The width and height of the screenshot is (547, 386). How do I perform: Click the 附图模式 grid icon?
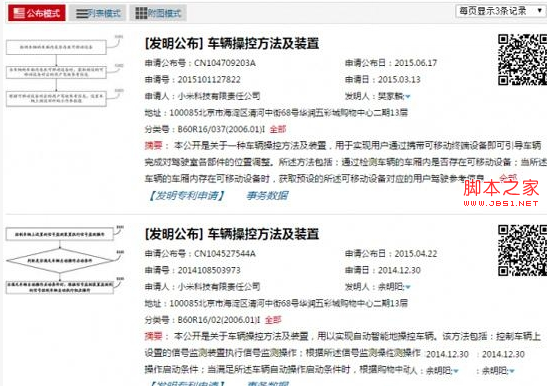tap(141, 13)
